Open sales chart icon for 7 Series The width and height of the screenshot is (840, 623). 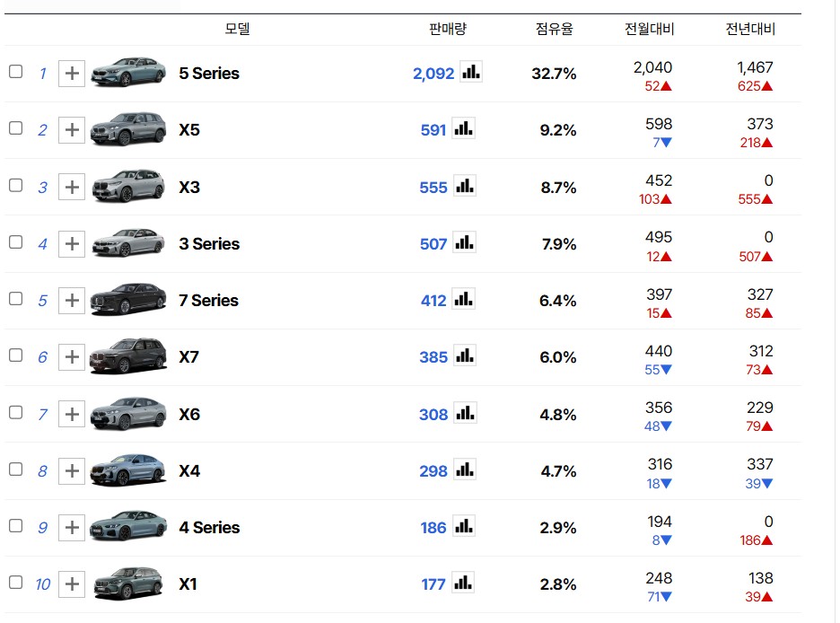tap(463, 299)
